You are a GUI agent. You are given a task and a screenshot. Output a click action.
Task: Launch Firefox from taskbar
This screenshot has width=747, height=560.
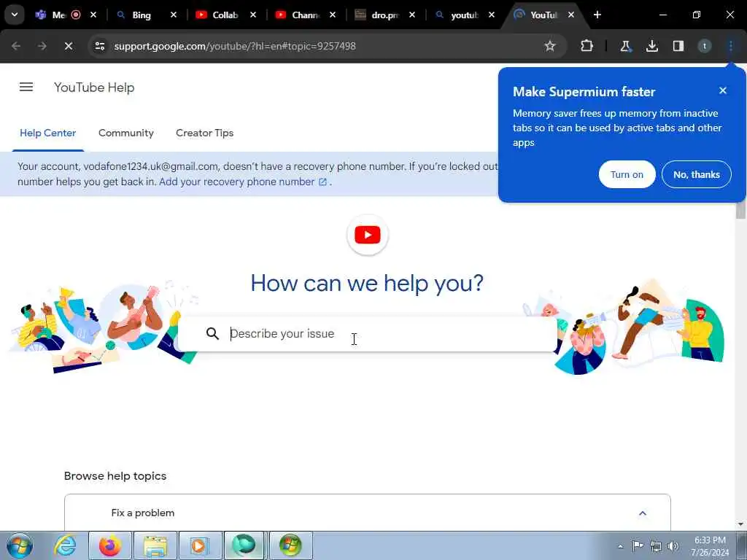110,545
